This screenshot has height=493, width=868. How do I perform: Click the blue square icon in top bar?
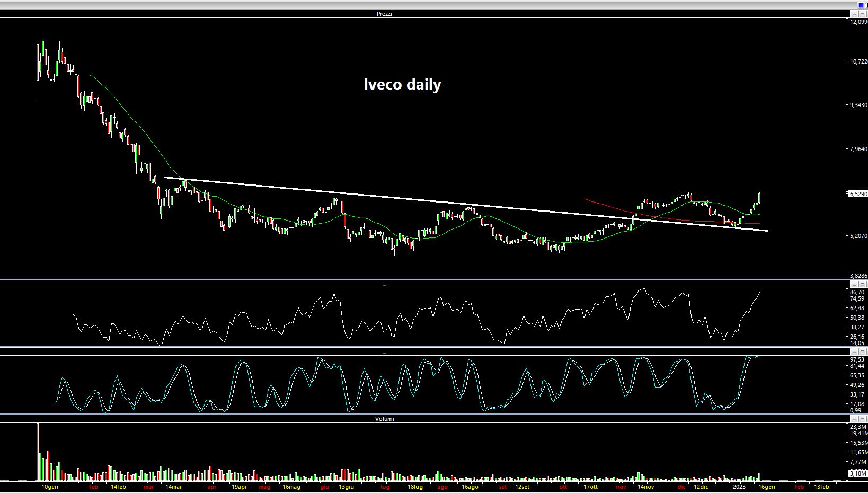(x=861, y=5)
